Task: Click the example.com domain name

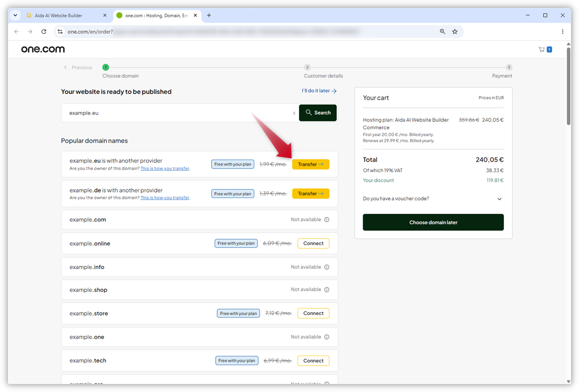Action: point(88,220)
